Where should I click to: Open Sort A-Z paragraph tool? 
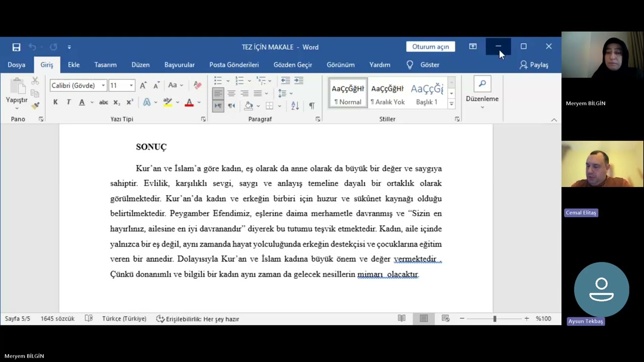(295, 106)
